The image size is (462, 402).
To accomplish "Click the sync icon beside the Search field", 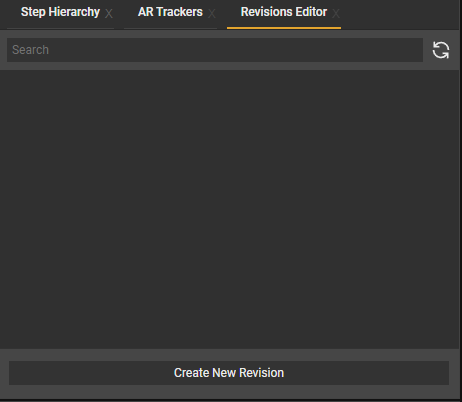I will click(441, 50).
